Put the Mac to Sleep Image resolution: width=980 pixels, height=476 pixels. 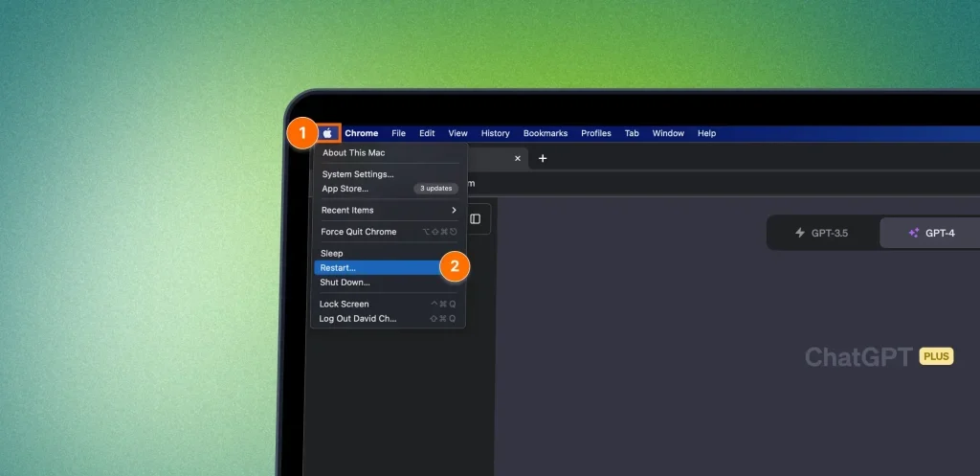point(331,253)
